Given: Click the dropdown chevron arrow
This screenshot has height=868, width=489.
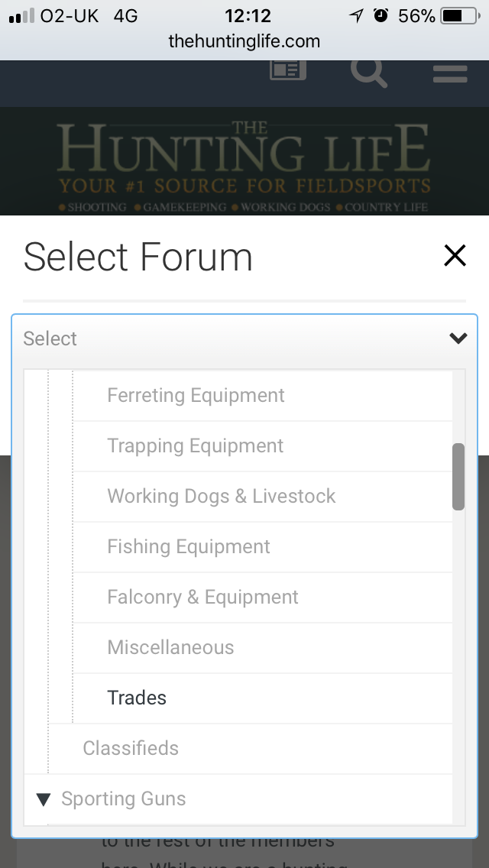Looking at the screenshot, I should [x=458, y=338].
